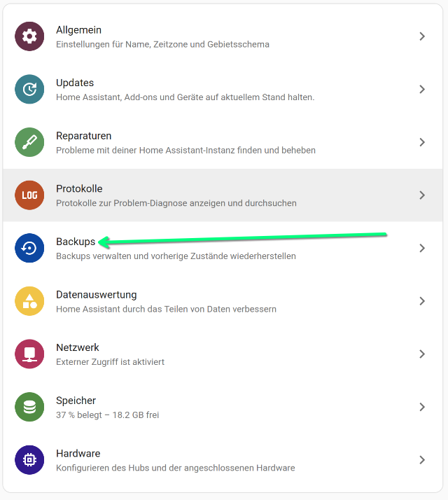Expand Allgemein using its chevron arrow
Screen dimensions: 448x500
pyautogui.click(x=422, y=36)
